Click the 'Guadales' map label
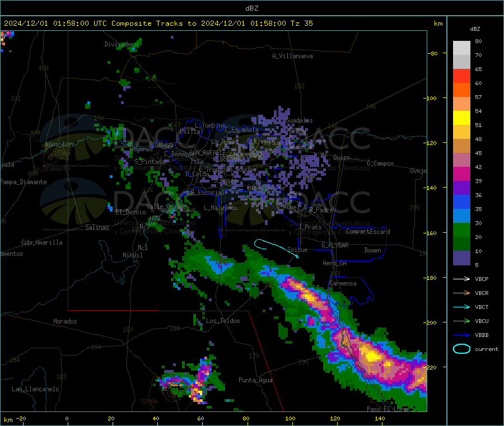The width and height of the screenshot is (504, 426). [299, 120]
